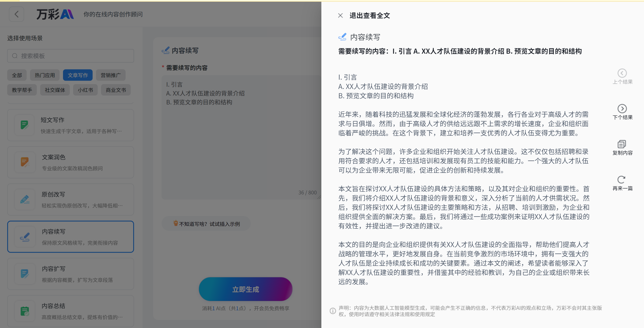Select the 社交媒体 category tab
The width and height of the screenshot is (644, 328).
click(55, 90)
